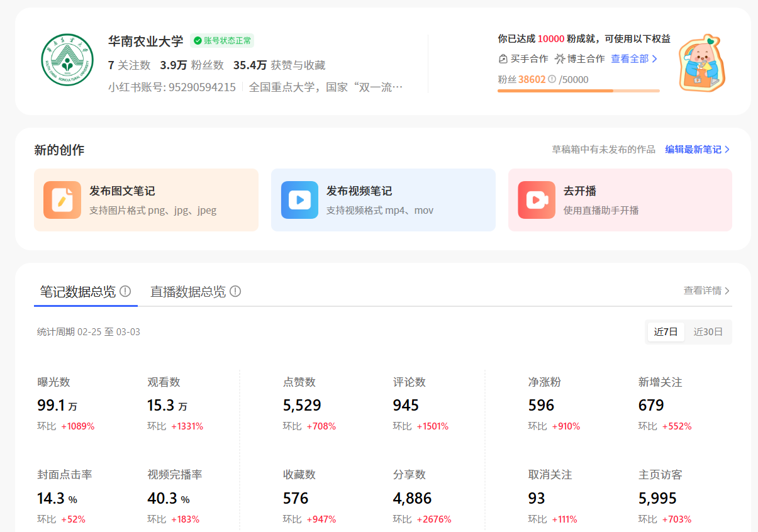This screenshot has width=758, height=532.
Task: Click info icon next to 粉丝 38602
Action: 552,79
